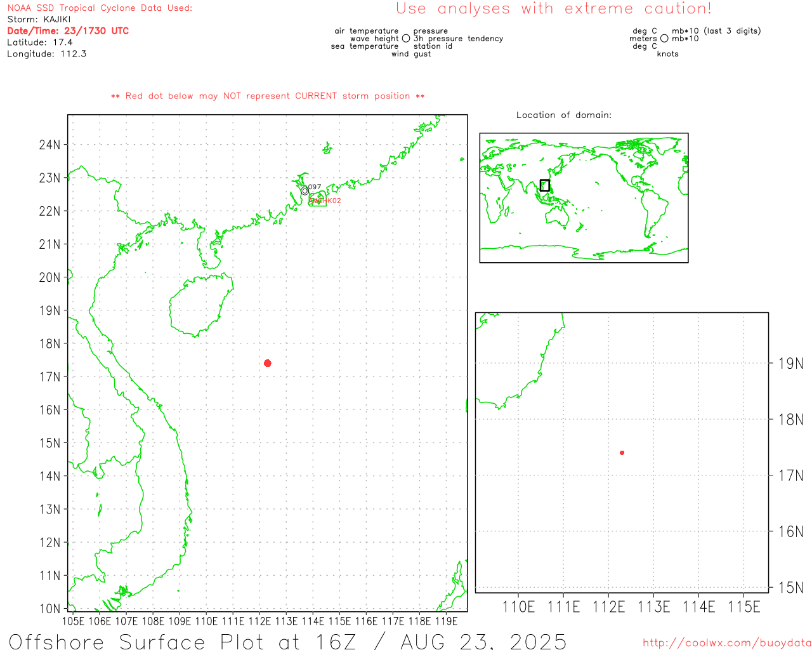This screenshot has height=650, width=812.
Task: Click the 11N latitude label
Action: point(49,576)
